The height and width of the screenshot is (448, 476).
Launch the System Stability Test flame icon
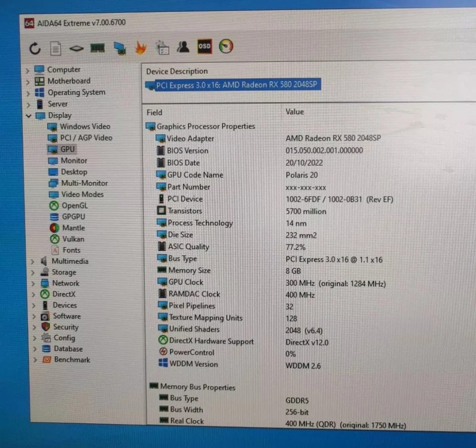(140, 46)
